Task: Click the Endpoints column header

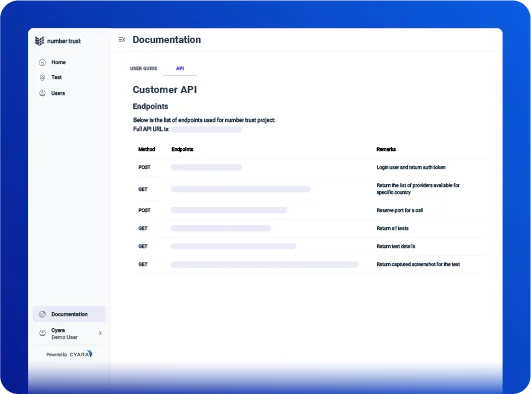Action: coord(182,149)
